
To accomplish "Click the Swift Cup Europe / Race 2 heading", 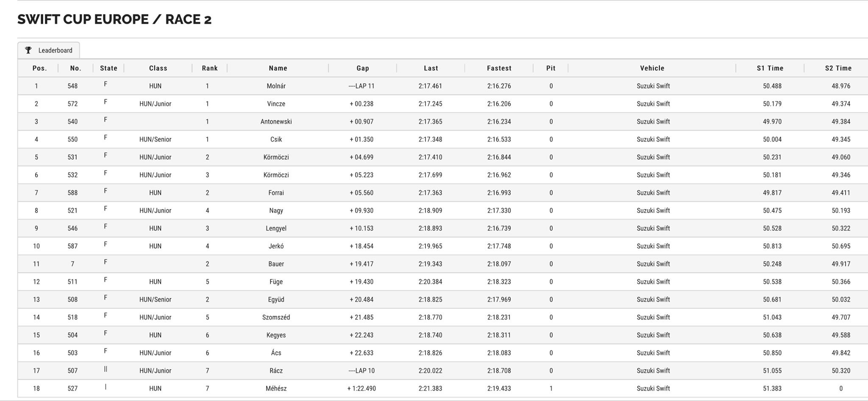I will (114, 19).
